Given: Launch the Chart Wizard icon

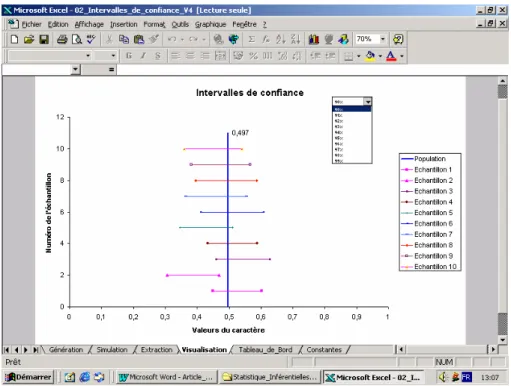Looking at the screenshot, I should click(314, 39).
